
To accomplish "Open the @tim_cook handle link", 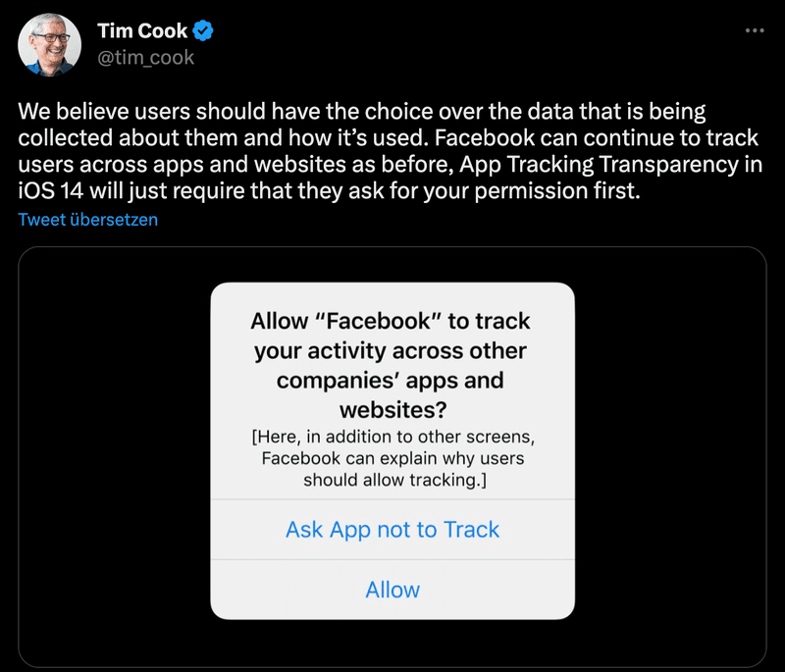I will pyautogui.click(x=145, y=58).
